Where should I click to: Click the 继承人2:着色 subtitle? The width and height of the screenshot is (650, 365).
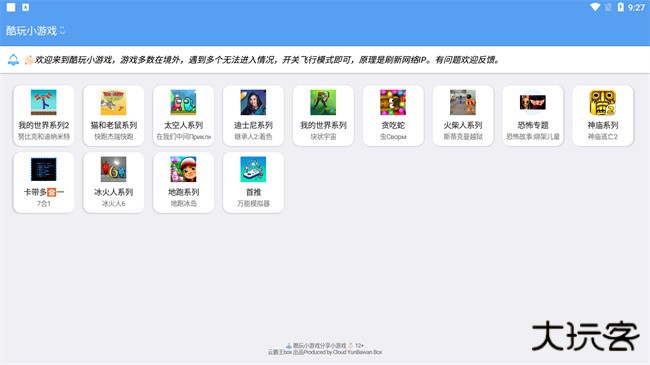253,136
